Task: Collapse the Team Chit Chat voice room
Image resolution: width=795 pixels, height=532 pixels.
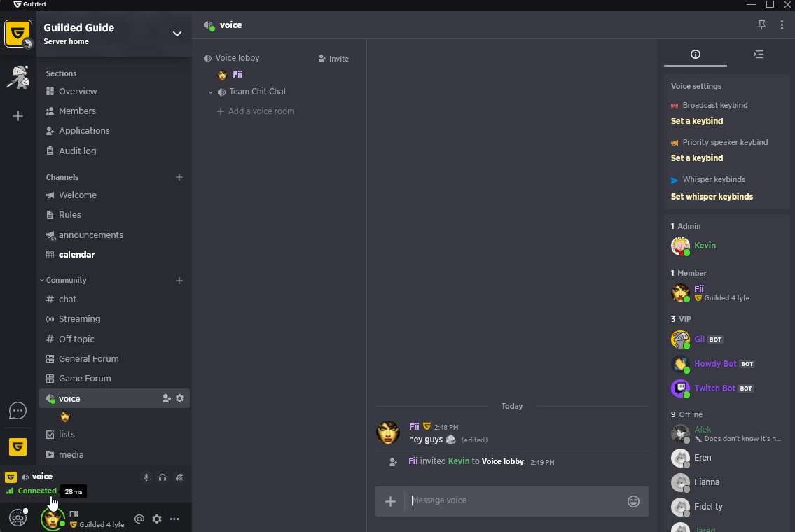Action: click(x=211, y=92)
